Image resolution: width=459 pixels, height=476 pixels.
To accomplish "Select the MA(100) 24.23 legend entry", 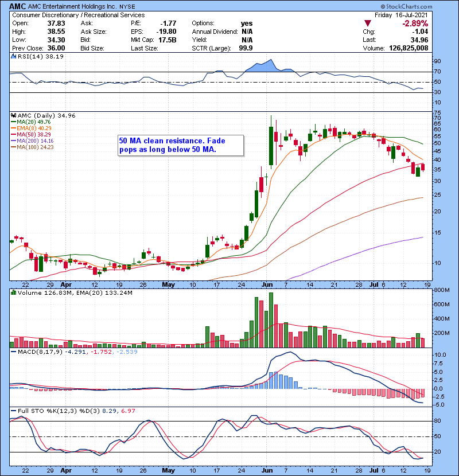I will pyautogui.click(x=32, y=147).
